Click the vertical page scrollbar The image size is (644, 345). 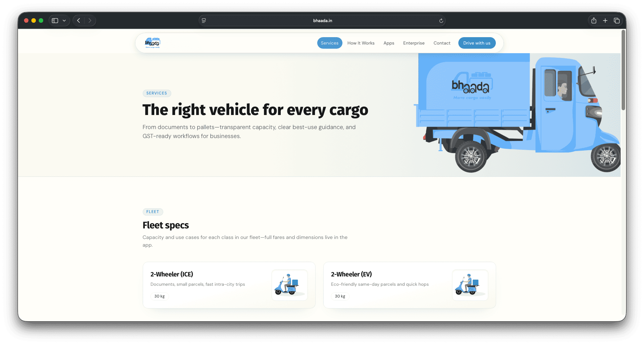coord(623,70)
